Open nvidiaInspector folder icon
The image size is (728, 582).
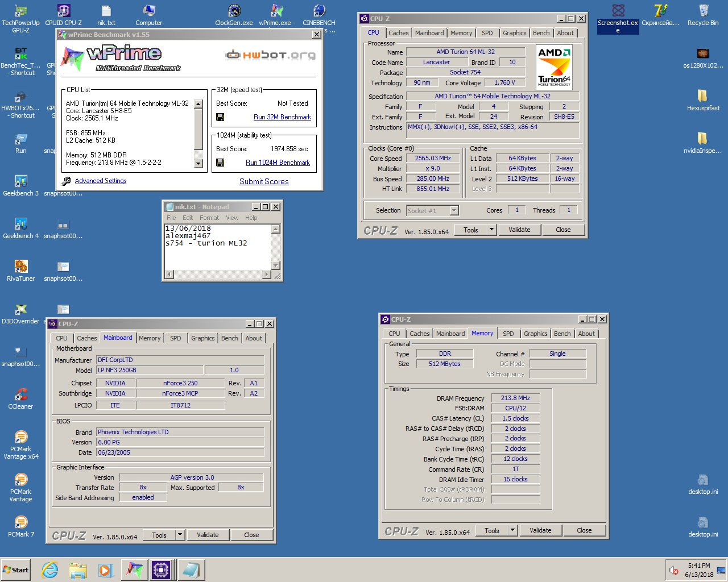click(703, 143)
